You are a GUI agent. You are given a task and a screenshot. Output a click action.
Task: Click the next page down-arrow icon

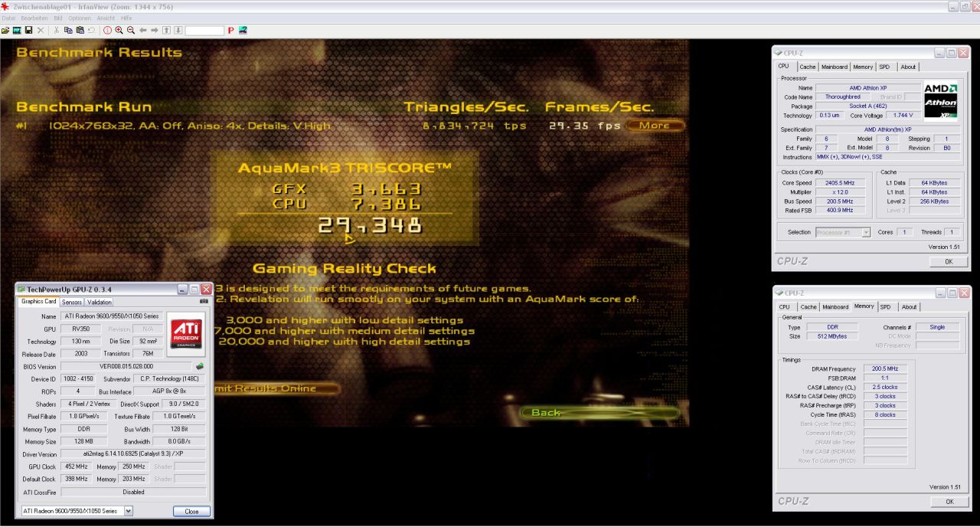pyautogui.click(x=178, y=30)
